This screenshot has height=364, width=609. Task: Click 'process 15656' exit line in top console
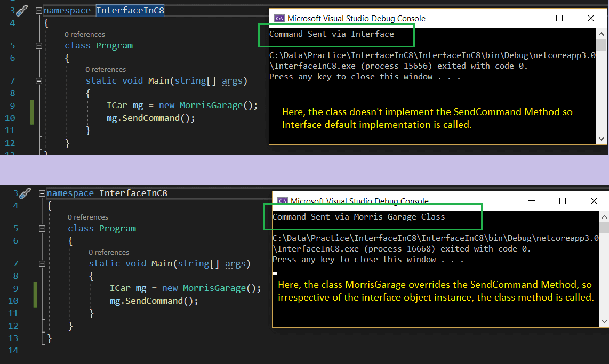[398, 66]
